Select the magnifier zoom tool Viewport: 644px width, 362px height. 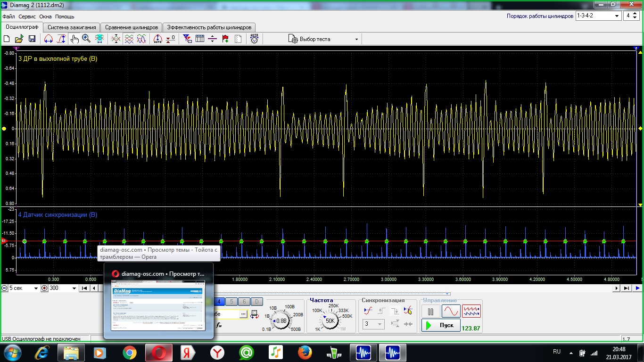click(86, 39)
